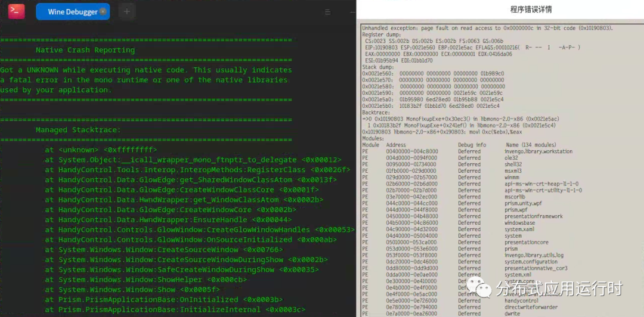Click the invengo.library.workstation module row

(467, 151)
